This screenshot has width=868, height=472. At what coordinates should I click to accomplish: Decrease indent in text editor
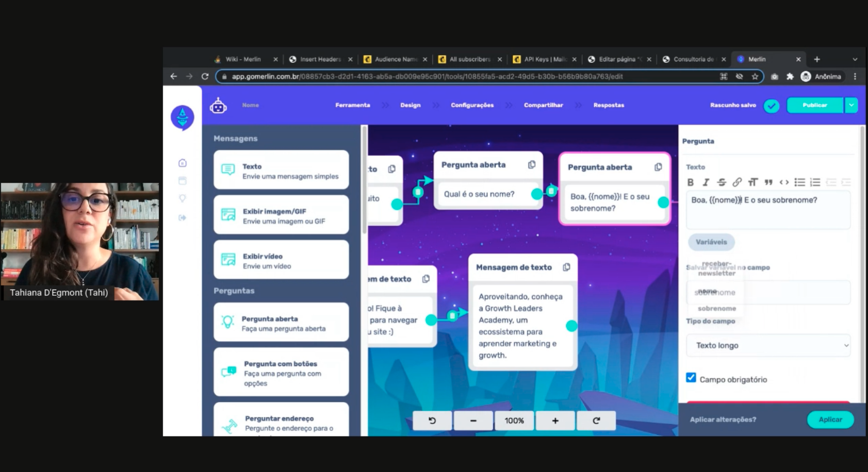click(831, 182)
